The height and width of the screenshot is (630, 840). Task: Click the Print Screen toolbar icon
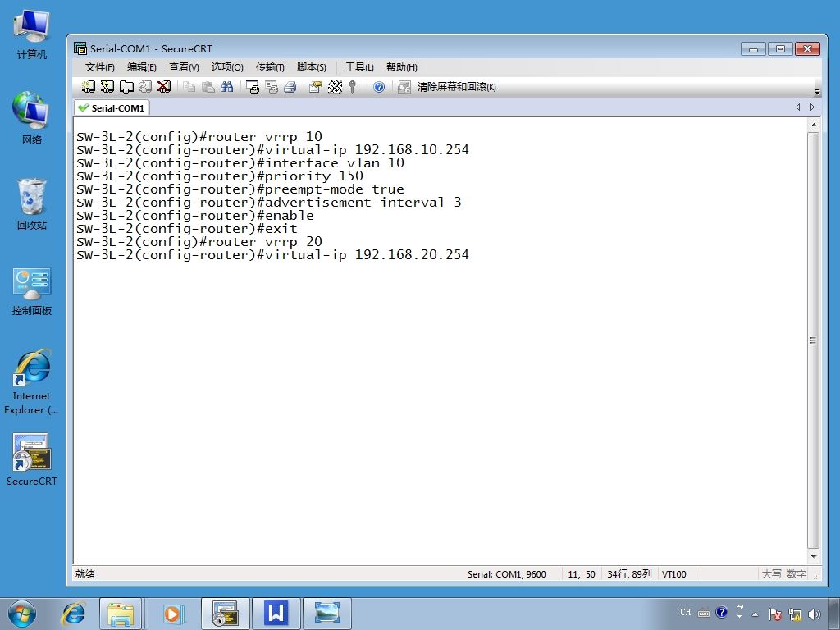coord(253,87)
